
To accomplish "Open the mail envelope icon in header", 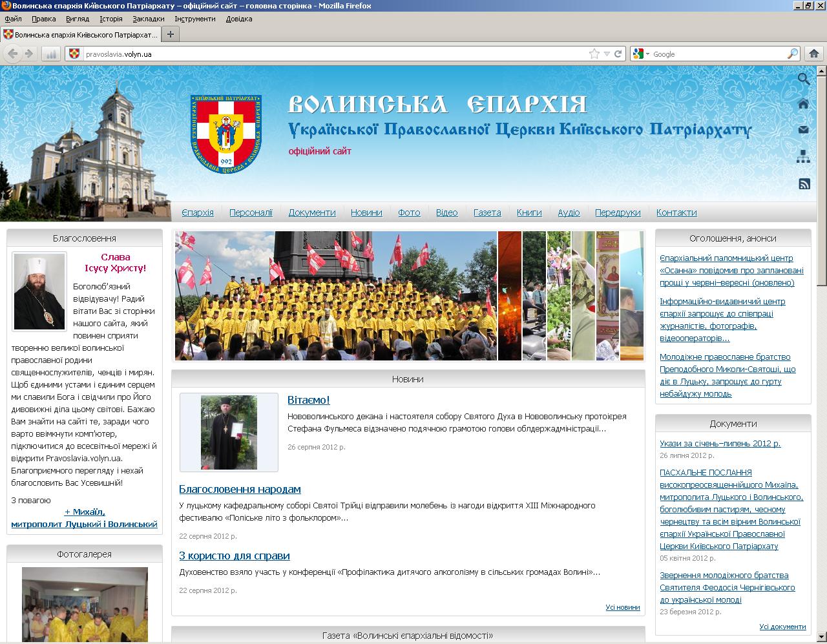I will 804,130.
